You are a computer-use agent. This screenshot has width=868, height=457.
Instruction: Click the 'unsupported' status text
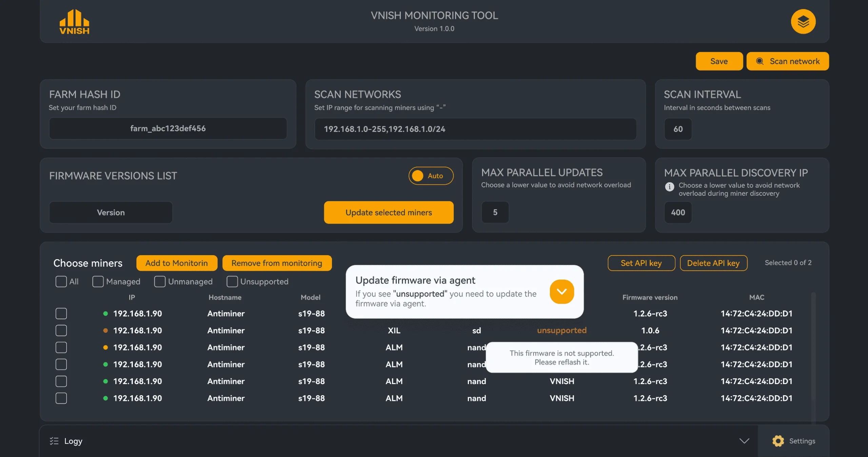[x=561, y=330]
